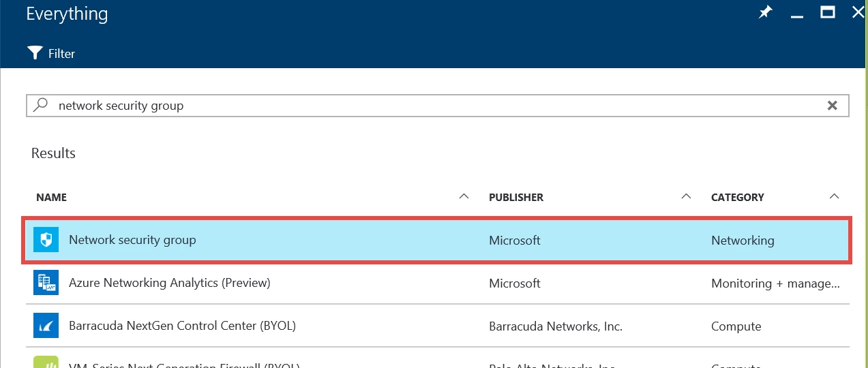Open the Filter option
Viewport: 868px width, 368px height.
[51, 53]
